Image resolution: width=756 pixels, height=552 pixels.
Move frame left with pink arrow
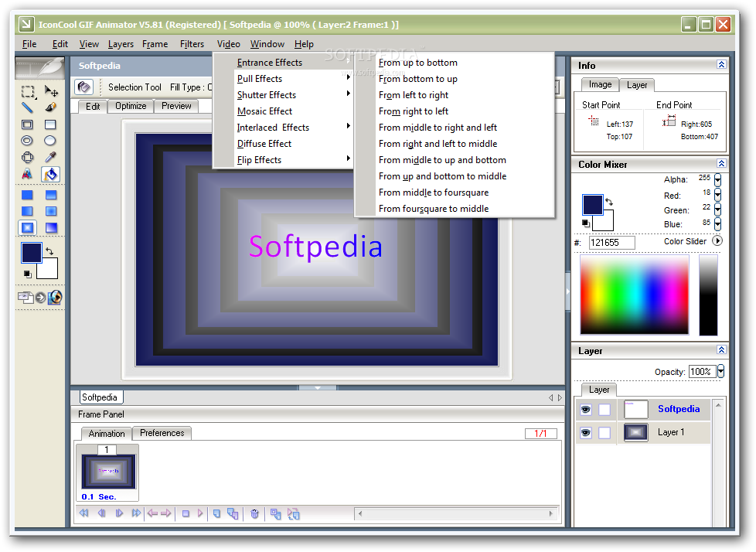153,513
